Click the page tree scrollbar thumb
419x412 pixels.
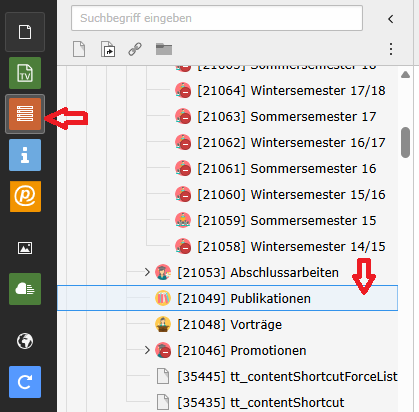(x=405, y=142)
